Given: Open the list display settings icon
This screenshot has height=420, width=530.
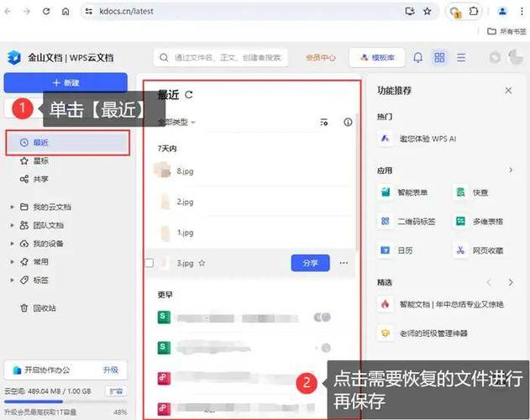Looking at the screenshot, I should pyautogui.click(x=324, y=122).
